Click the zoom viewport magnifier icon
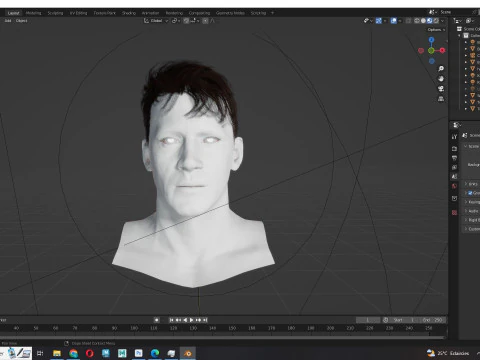This screenshot has height=360, width=480. point(441,69)
